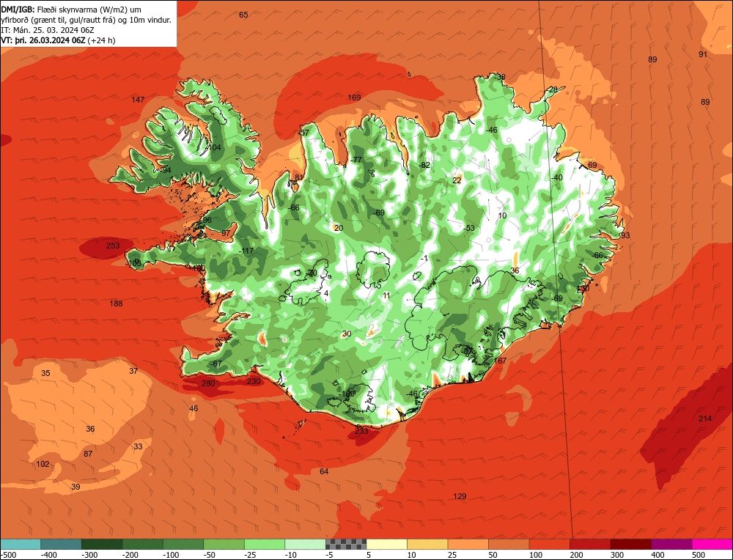The image size is (733, 560).
Task: Click the -77 value in north Iceland
Action: tap(356, 160)
